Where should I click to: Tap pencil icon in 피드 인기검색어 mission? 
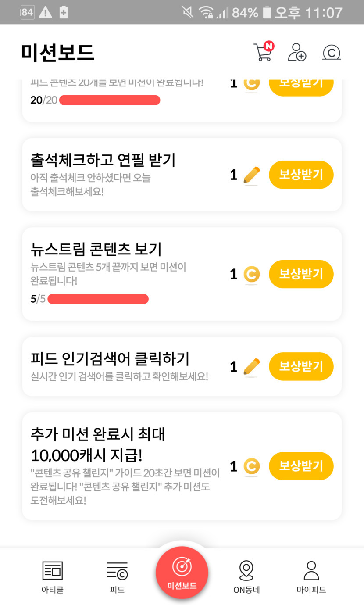point(251,367)
